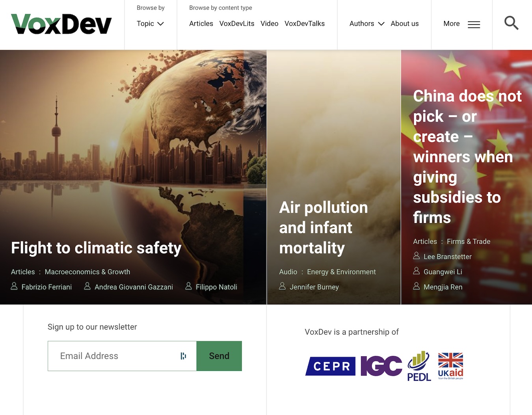Expand the Authors dropdown
The image size is (532, 415).
tap(366, 24)
